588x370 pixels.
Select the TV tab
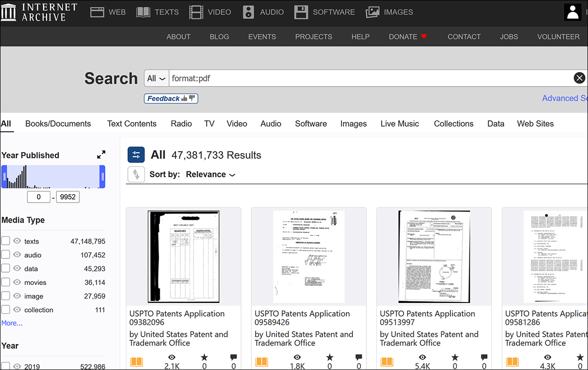(x=209, y=124)
